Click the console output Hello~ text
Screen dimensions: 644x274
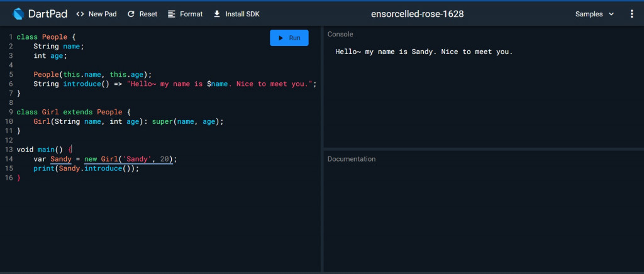(x=424, y=52)
